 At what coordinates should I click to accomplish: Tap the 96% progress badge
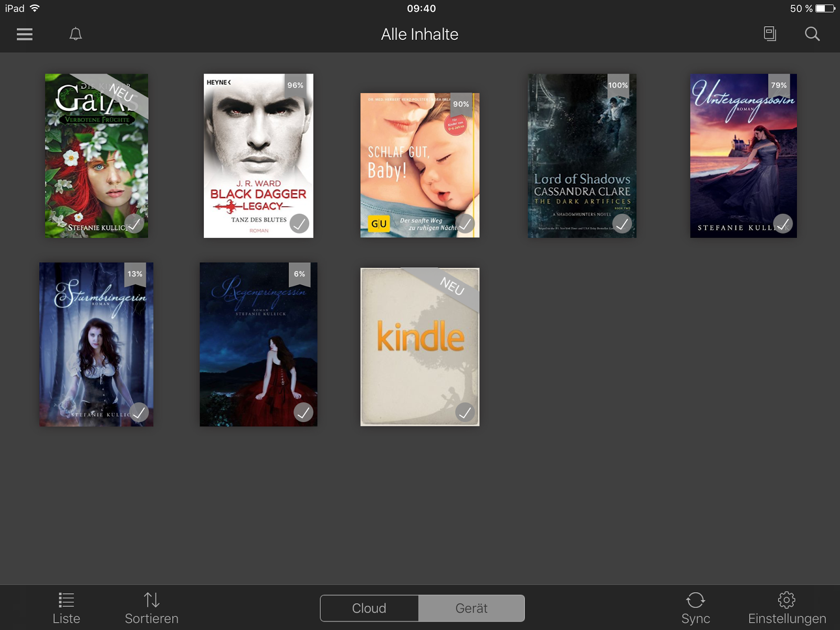point(295,85)
